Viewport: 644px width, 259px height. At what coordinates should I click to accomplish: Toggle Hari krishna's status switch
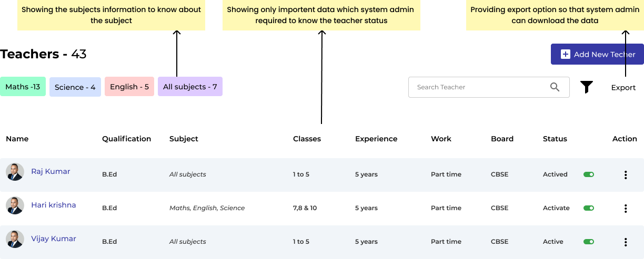click(x=589, y=208)
